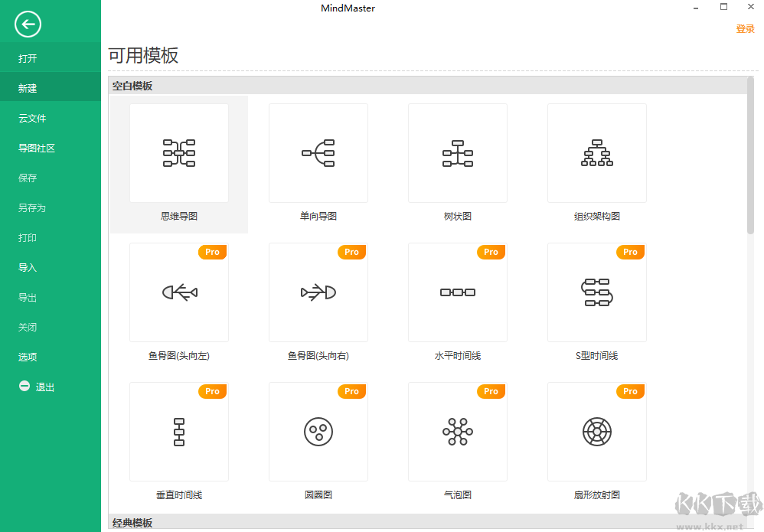This screenshot has width=764, height=532.
Task: Select the 垂直时间线 vertical timeline template
Action: (178, 432)
